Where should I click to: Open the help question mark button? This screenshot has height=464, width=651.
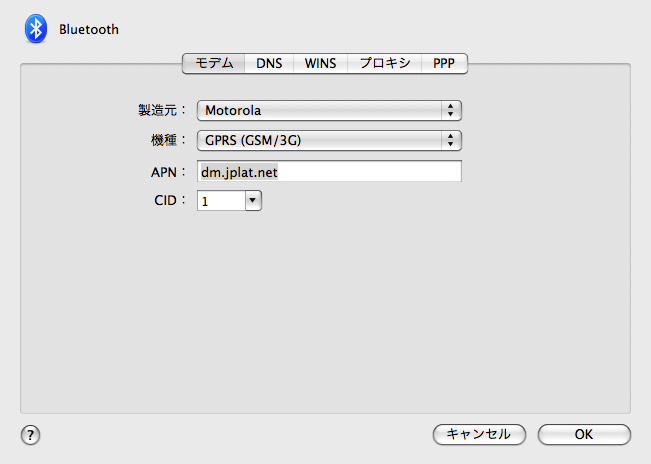click(30, 435)
